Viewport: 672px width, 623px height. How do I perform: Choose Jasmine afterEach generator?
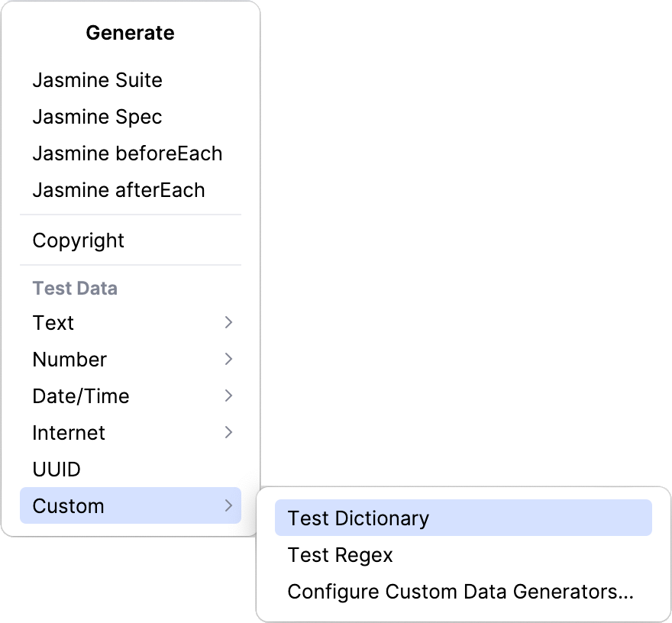pos(119,190)
